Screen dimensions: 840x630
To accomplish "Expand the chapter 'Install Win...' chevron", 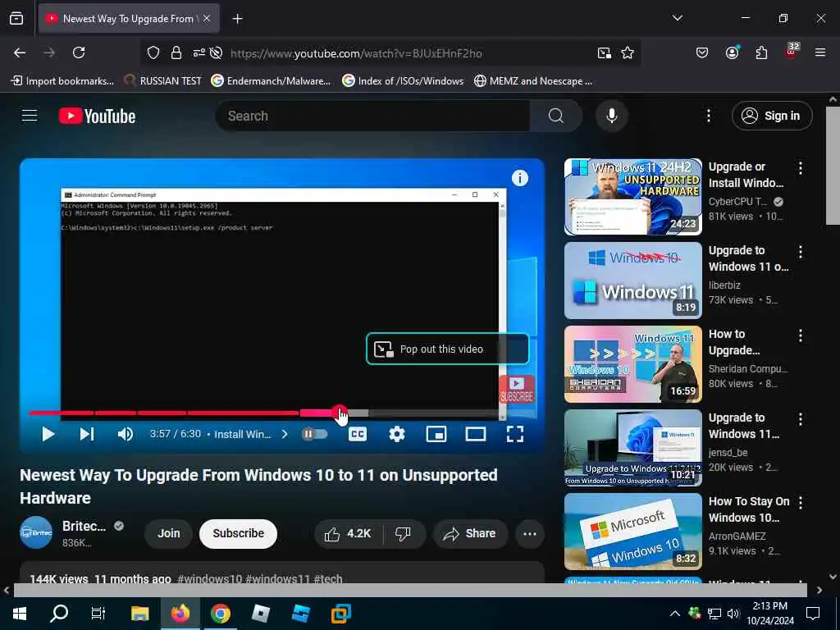I will (x=285, y=434).
